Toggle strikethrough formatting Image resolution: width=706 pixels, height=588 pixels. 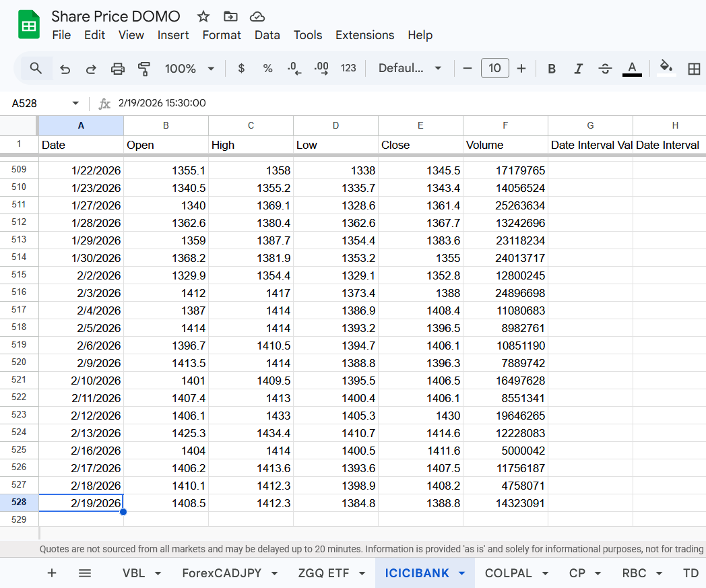(605, 69)
